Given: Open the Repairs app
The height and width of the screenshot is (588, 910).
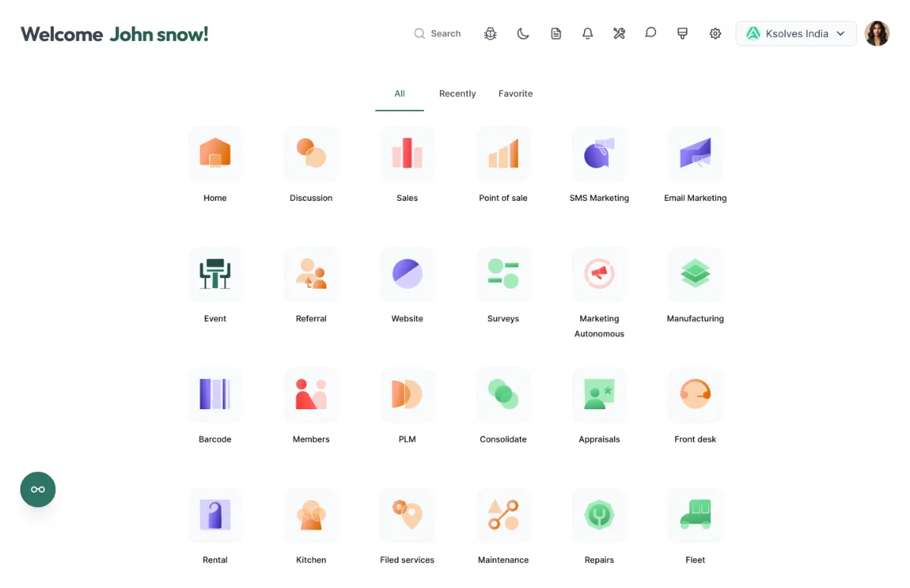Looking at the screenshot, I should 599,515.
